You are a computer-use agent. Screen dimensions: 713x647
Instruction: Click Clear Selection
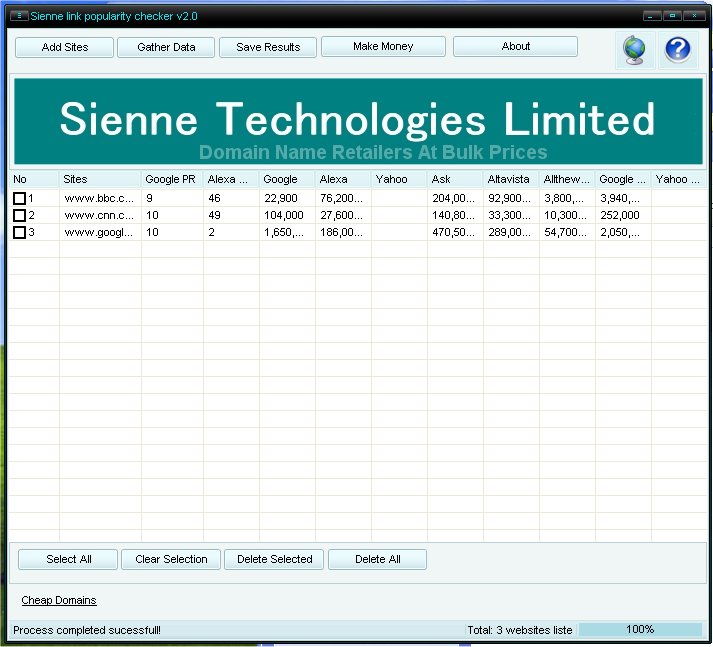coord(171,559)
